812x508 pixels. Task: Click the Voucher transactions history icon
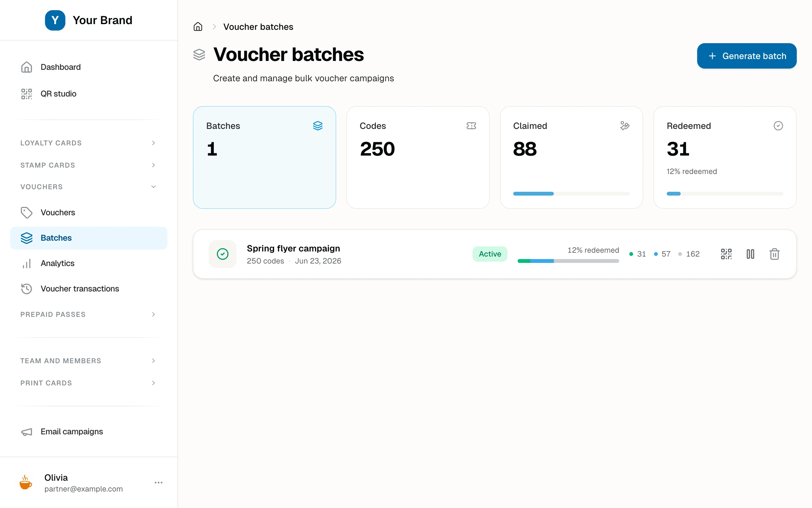tap(27, 289)
